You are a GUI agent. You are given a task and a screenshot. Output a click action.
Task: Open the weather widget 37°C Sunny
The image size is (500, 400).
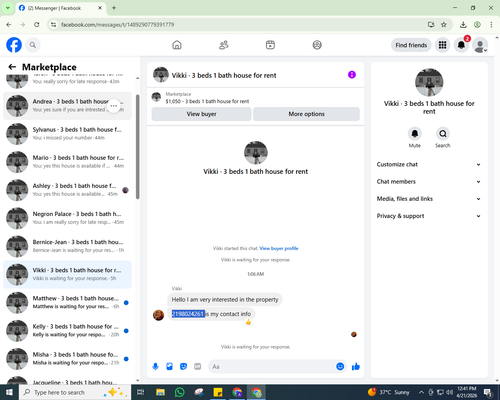[x=389, y=392]
